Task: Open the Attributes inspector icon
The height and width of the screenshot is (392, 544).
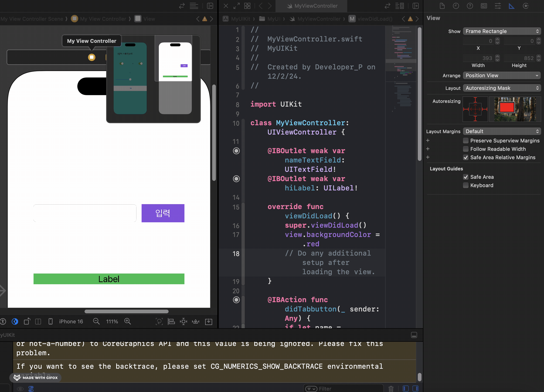Action: pos(498,6)
